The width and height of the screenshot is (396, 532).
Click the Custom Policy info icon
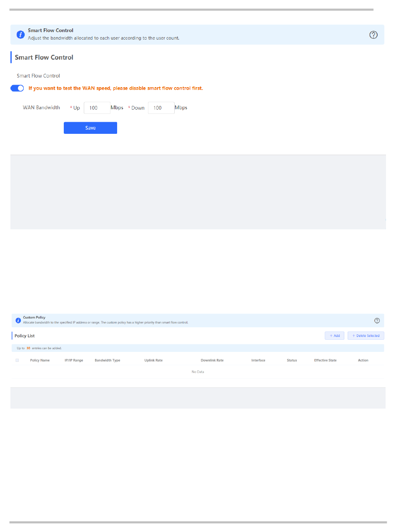click(18, 320)
